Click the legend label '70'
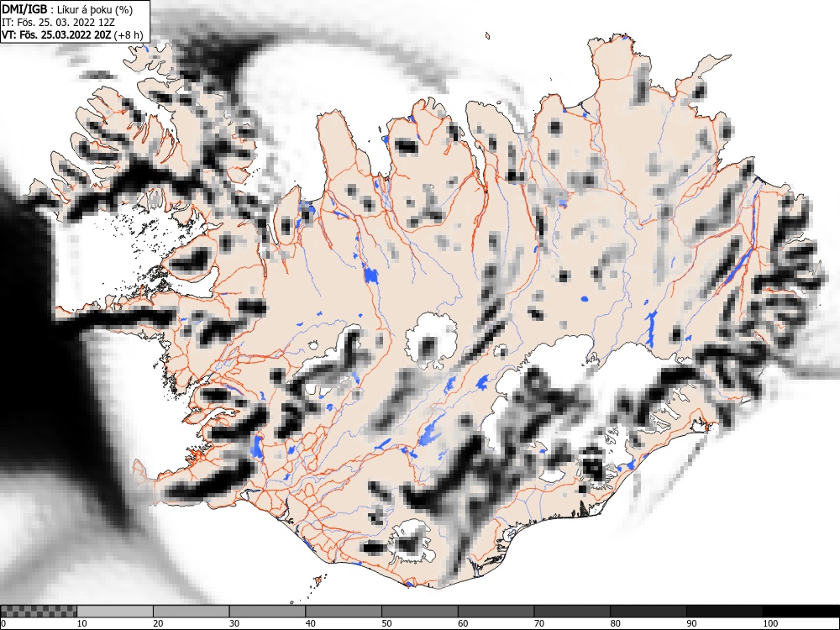 coord(538,623)
